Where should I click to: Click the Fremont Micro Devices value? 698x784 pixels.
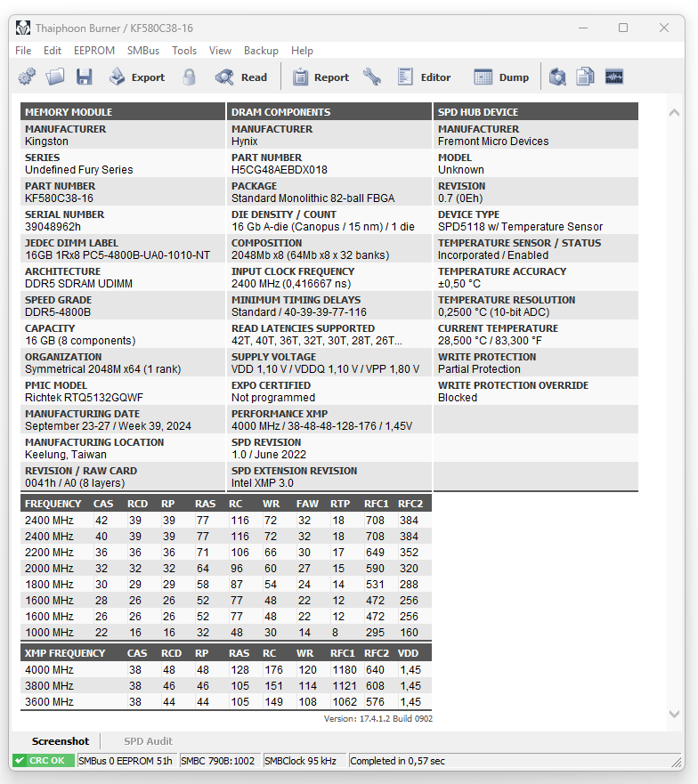[493, 141]
